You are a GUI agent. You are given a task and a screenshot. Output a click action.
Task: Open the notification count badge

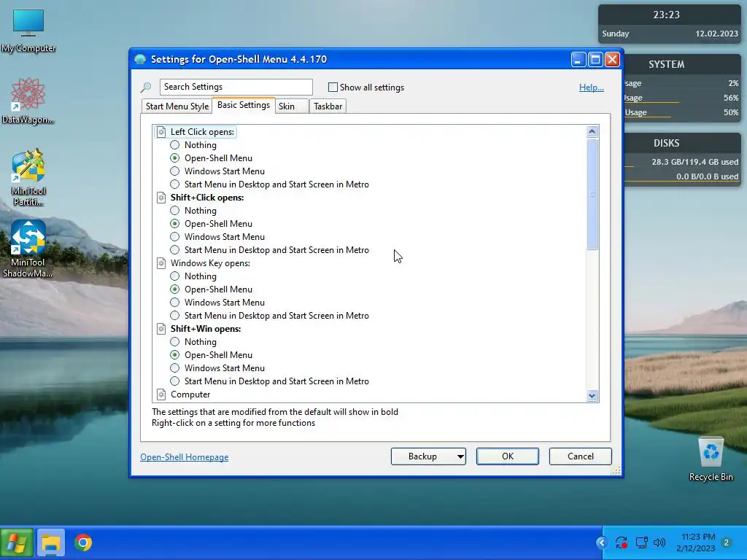tap(727, 542)
